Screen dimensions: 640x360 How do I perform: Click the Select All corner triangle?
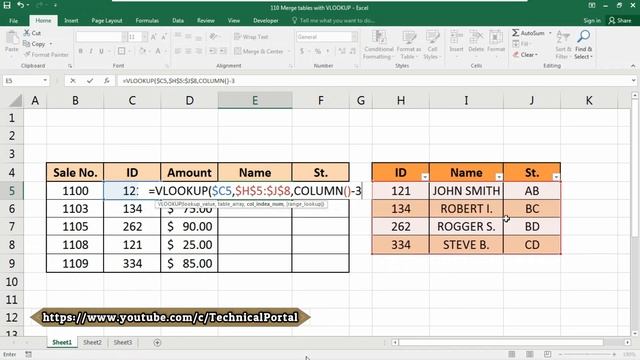[x=15, y=100]
